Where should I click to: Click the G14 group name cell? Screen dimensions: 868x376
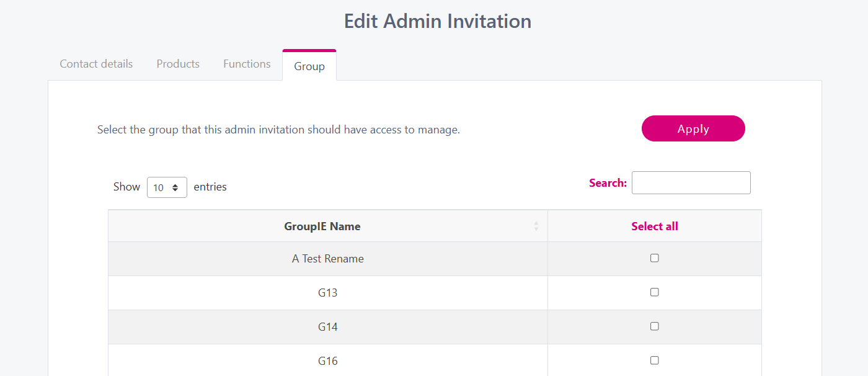328,327
